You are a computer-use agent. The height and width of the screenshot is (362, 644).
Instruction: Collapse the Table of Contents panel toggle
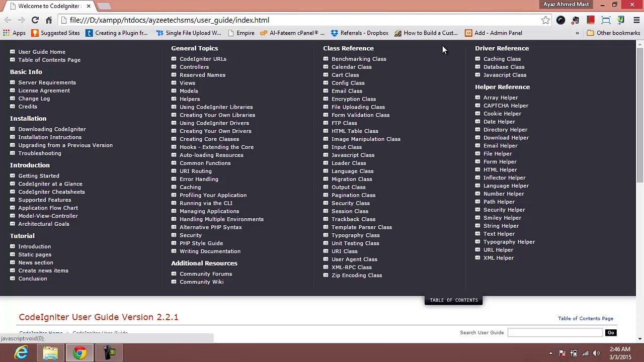click(454, 300)
